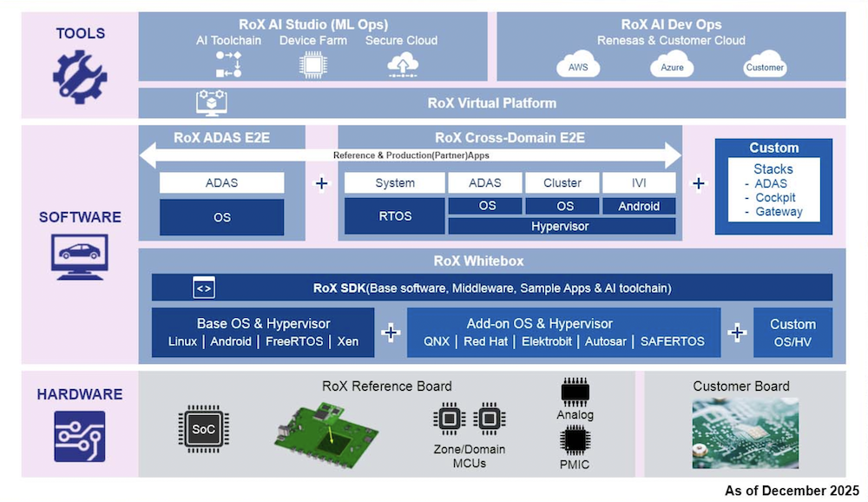Click the Tools wrench and gear icon
Image resolution: width=868 pixels, height=502 pixels.
pos(80,76)
